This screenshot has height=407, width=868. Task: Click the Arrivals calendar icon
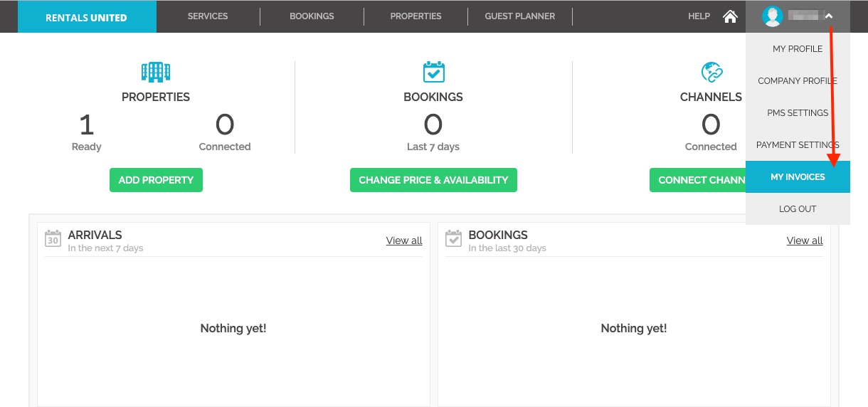[53, 238]
